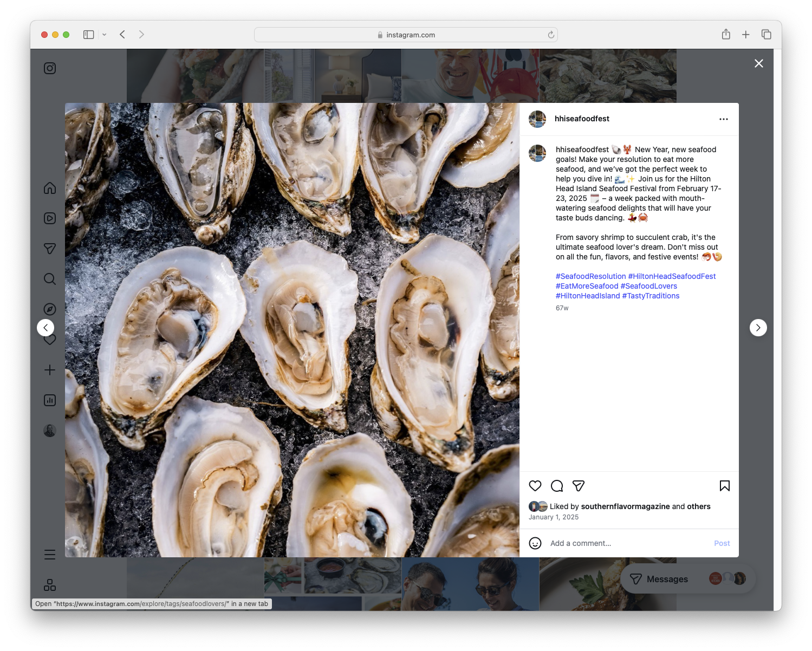Screen dimensions: 812x651
Task: Show the Safari tab overview
Action: (x=766, y=35)
